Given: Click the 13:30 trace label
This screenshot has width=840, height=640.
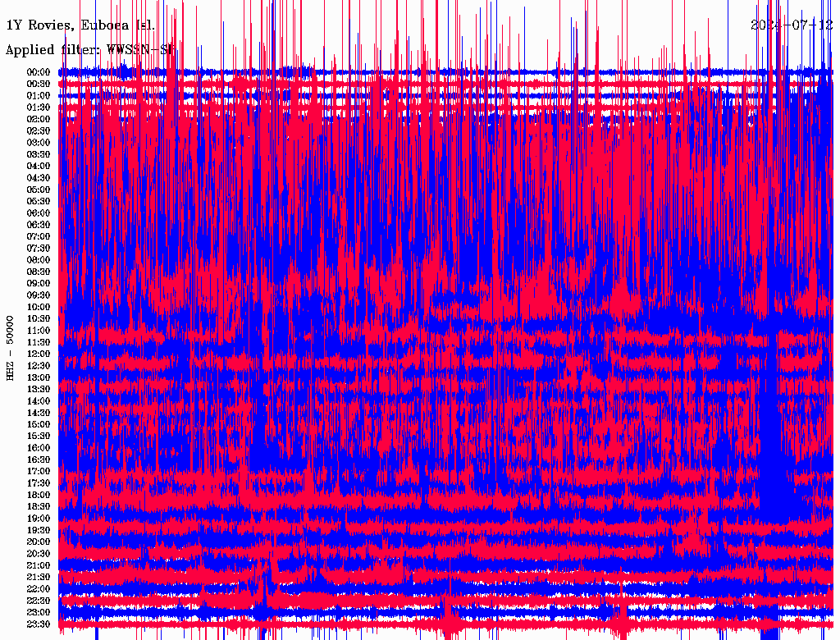Looking at the screenshot, I should point(39,389).
